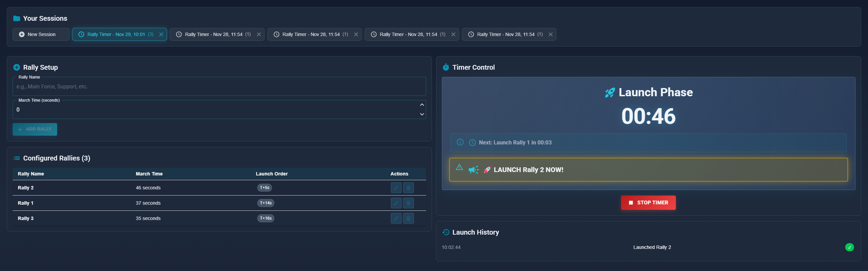Focus the Rally Name input field

click(219, 87)
